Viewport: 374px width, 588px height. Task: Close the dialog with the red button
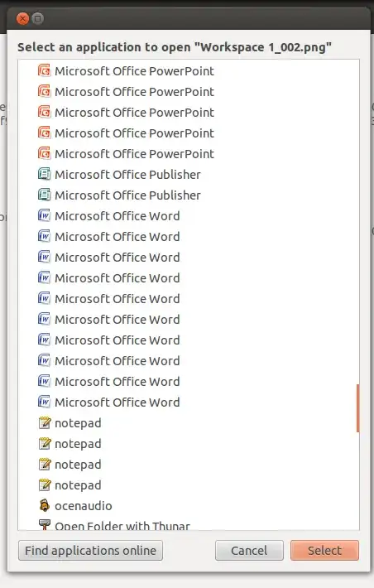click(x=23, y=18)
